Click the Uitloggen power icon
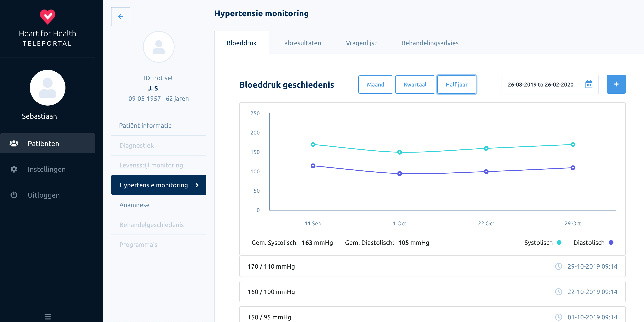644x322 pixels. click(x=14, y=195)
